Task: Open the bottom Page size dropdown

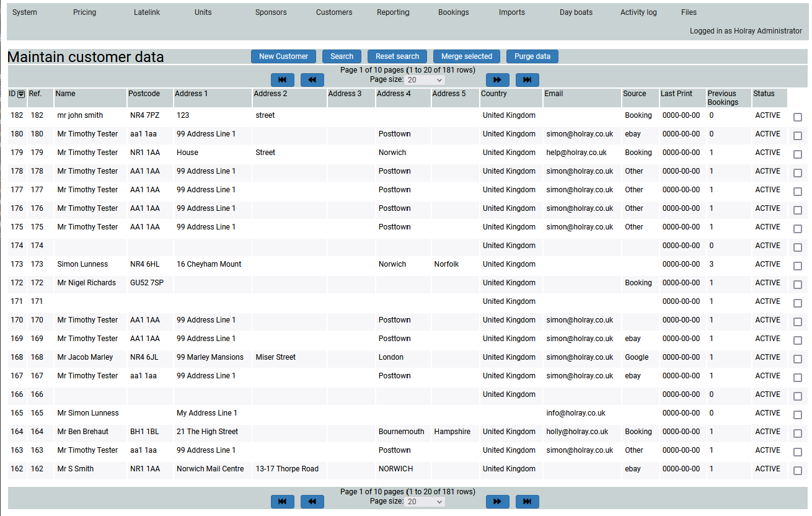Action: pyautogui.click(x=425, y=502)
